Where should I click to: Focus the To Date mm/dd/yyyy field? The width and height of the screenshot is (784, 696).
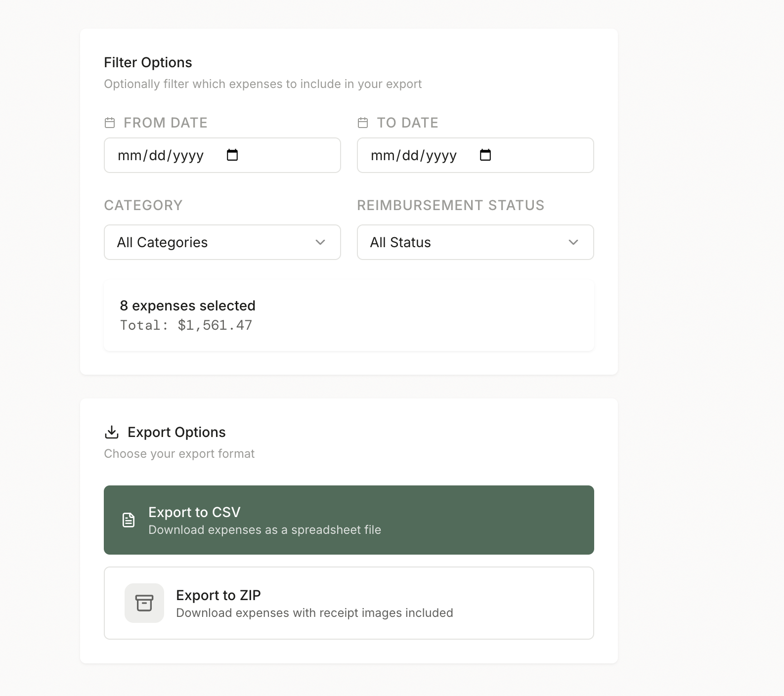click(414, 155)
